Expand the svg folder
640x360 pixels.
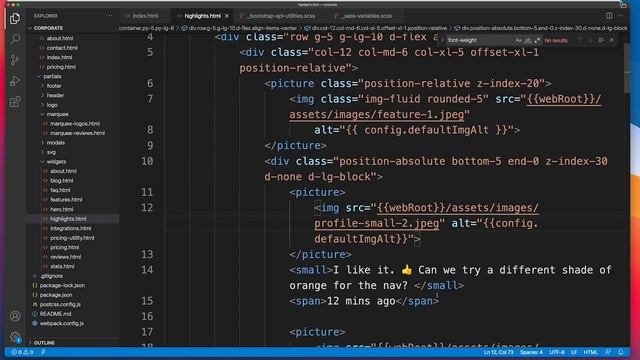51,152
